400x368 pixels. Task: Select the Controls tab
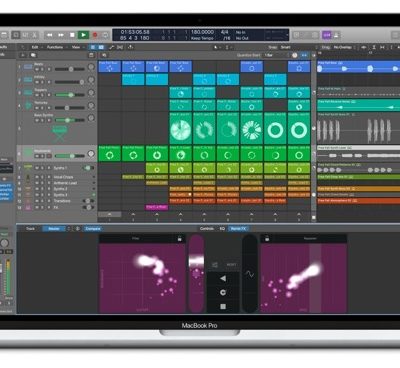[x=207, y=229]
